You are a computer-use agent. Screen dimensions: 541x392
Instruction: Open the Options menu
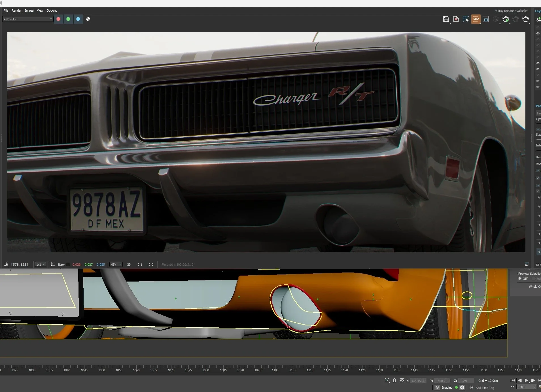52,10
